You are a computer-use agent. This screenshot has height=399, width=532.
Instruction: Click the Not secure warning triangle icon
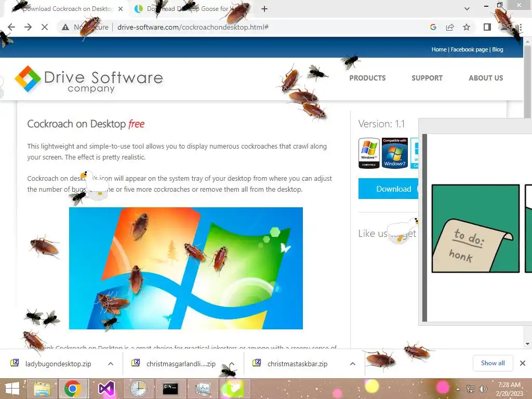65,27
